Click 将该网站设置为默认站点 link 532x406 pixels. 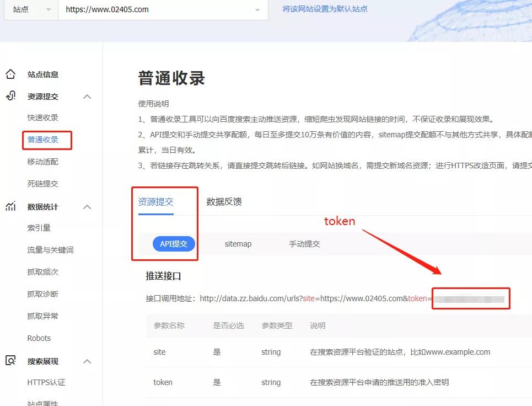coord(325,9)
